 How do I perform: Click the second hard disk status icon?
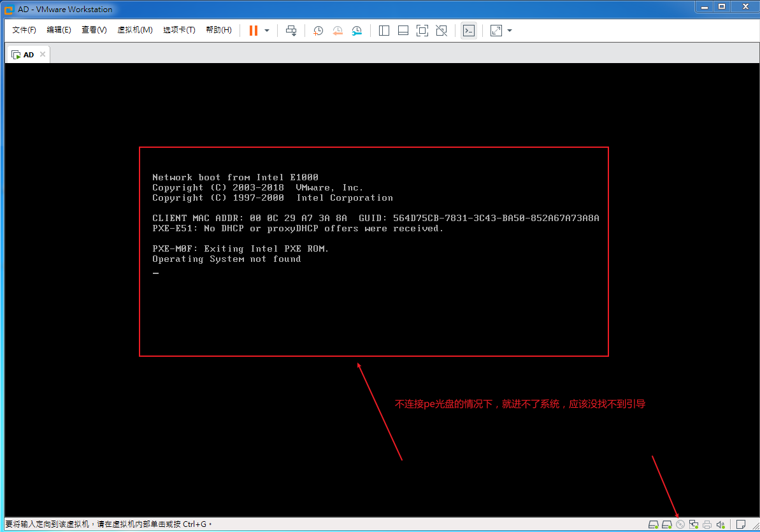pos(667,524)
